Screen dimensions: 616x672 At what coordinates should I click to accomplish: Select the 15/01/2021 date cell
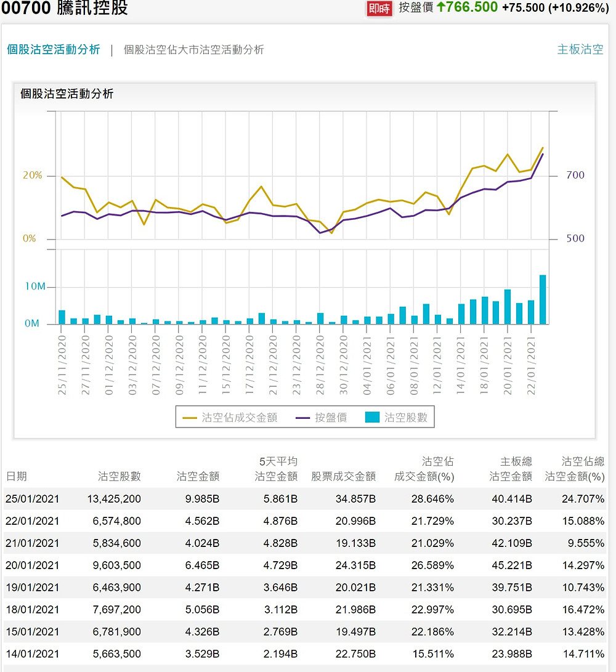(x=32, y=632)
